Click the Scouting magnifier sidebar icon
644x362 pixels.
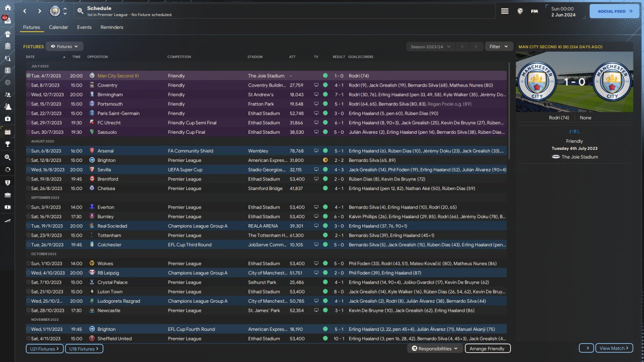pyautogui.click(x=8, y=157)
